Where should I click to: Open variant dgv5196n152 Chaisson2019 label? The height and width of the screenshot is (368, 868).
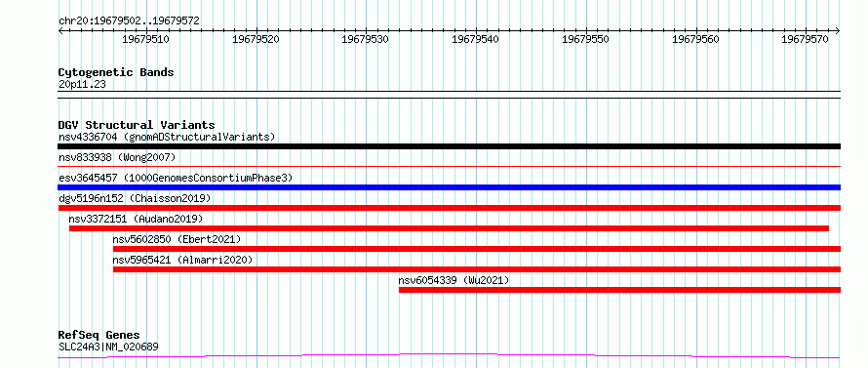tap(135, 198)
